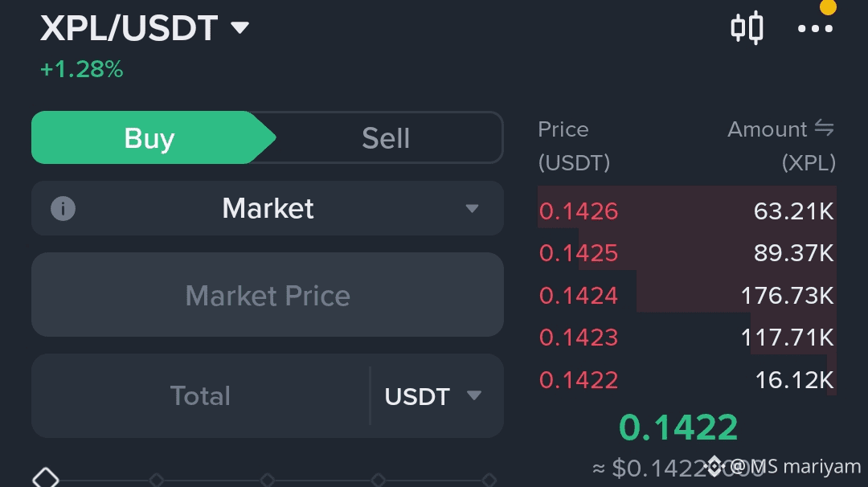
Task: Switch to the Buy tab
Action: (149, 137)
